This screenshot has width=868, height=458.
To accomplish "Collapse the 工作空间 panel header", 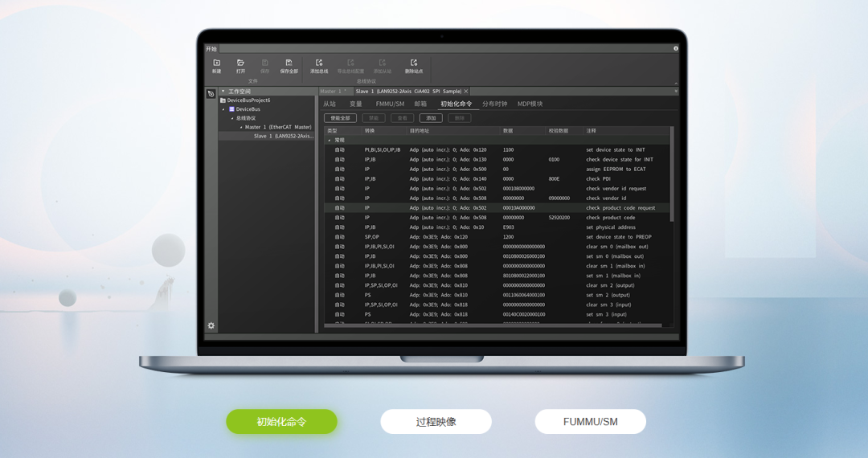I will pyautogui.click(x=223, y=92).
